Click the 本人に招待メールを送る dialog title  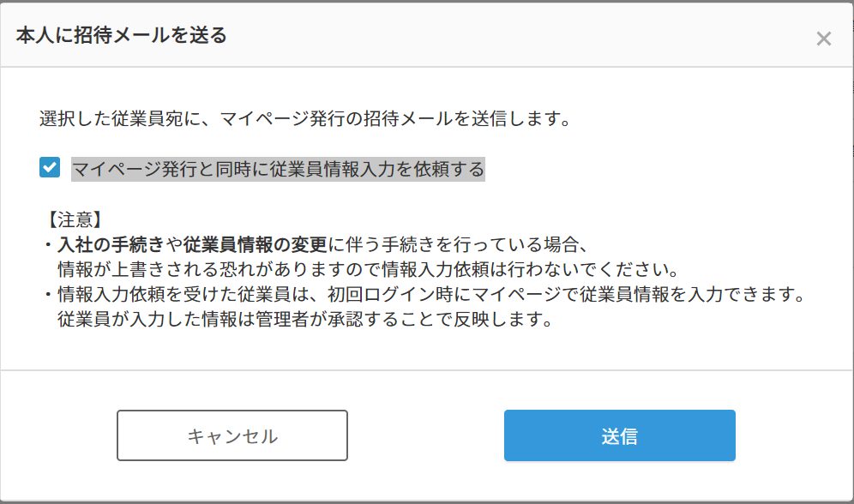coord(121,36)
